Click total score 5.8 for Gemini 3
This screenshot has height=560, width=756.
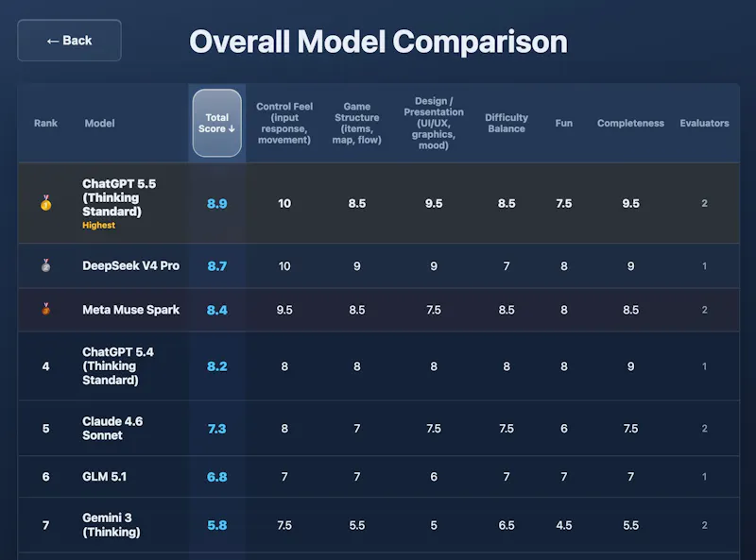tap(217, 525)
